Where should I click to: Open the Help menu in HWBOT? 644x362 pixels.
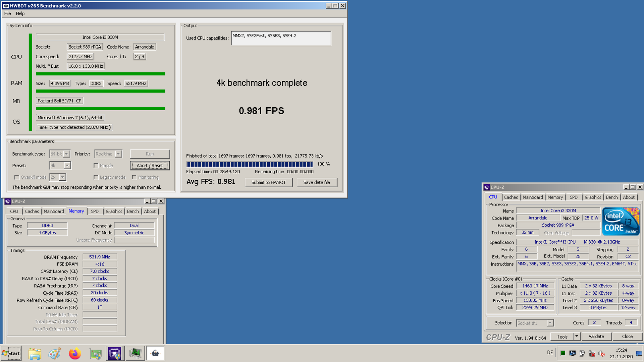[x=20, y=13]
